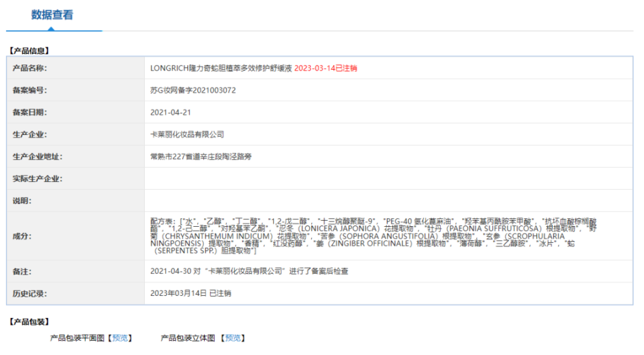Click the 产品包装立体图 label
644x355 pixels.
(188, 338)
